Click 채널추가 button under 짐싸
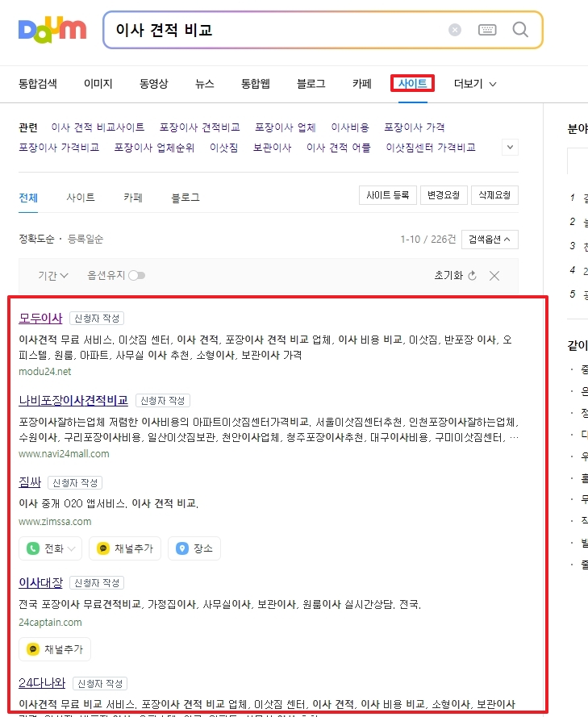 [125, 548]
